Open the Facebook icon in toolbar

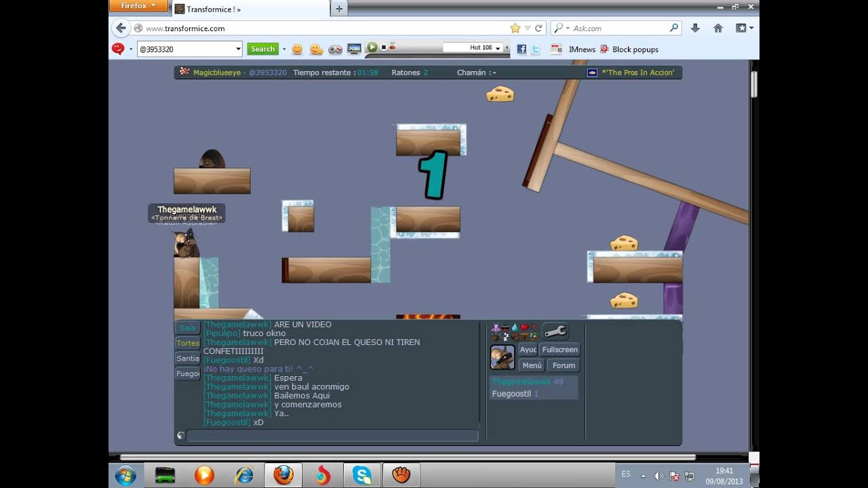[521, 49]
